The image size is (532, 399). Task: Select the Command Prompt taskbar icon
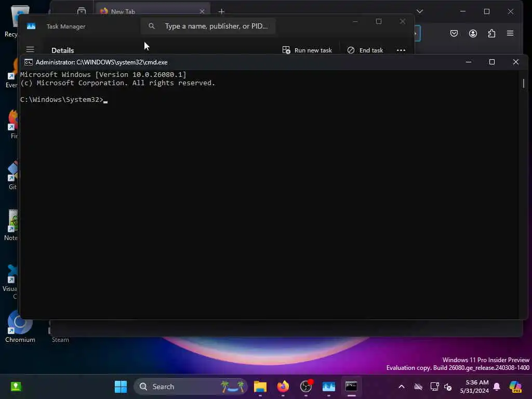352,387
